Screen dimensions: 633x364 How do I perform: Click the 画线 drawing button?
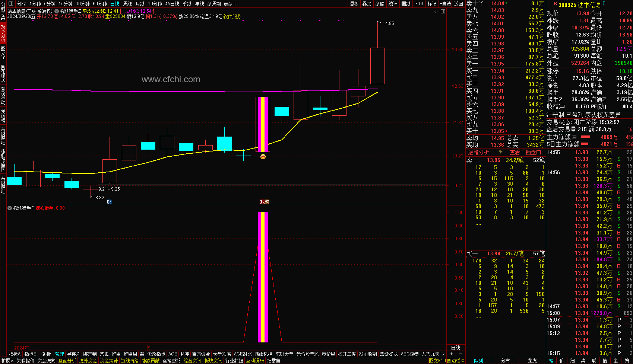coord(406,4)
